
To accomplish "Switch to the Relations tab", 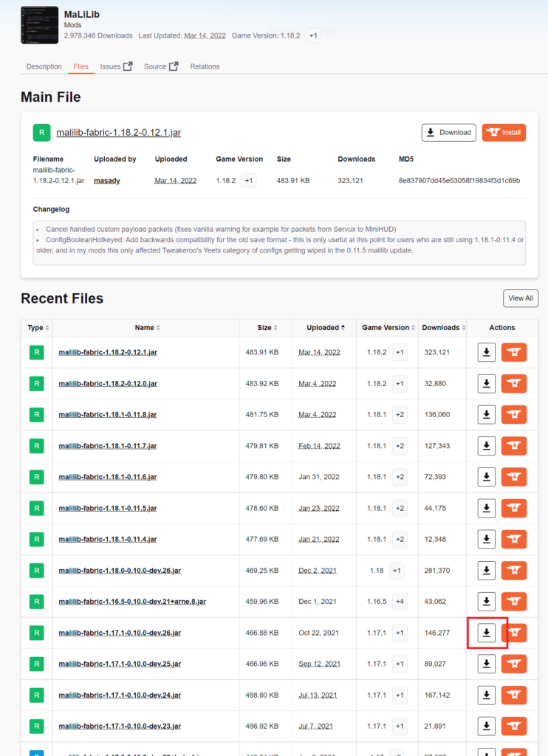I will coord(205,66).
